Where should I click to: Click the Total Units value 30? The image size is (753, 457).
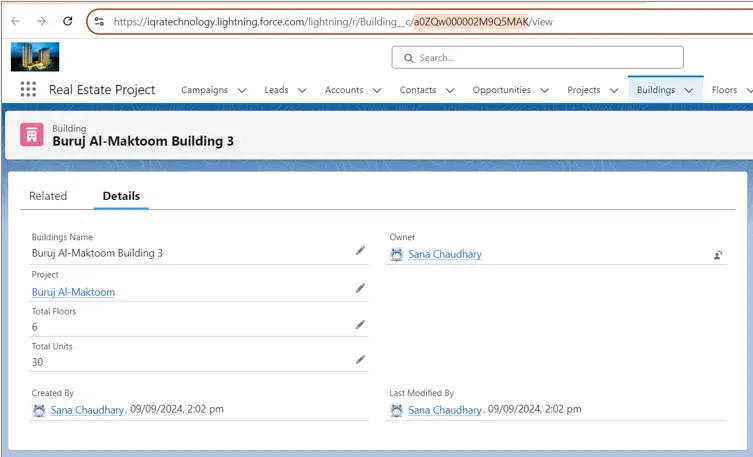click(37, 362)
